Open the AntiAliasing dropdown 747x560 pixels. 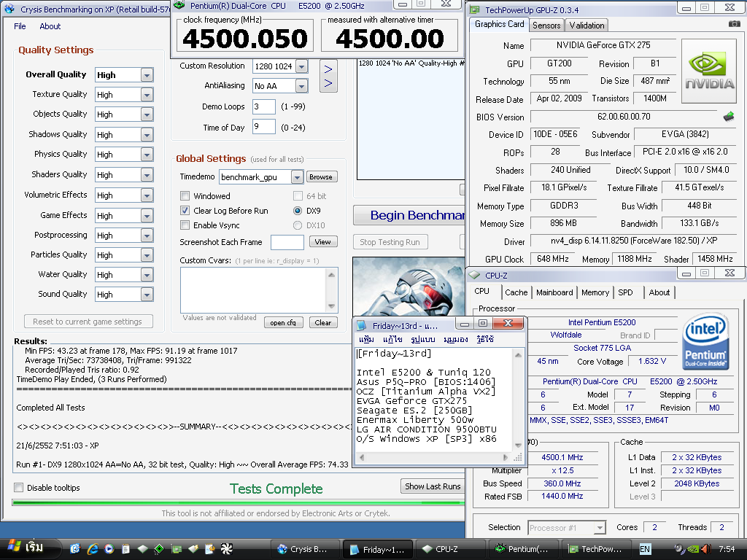(301, 86)
